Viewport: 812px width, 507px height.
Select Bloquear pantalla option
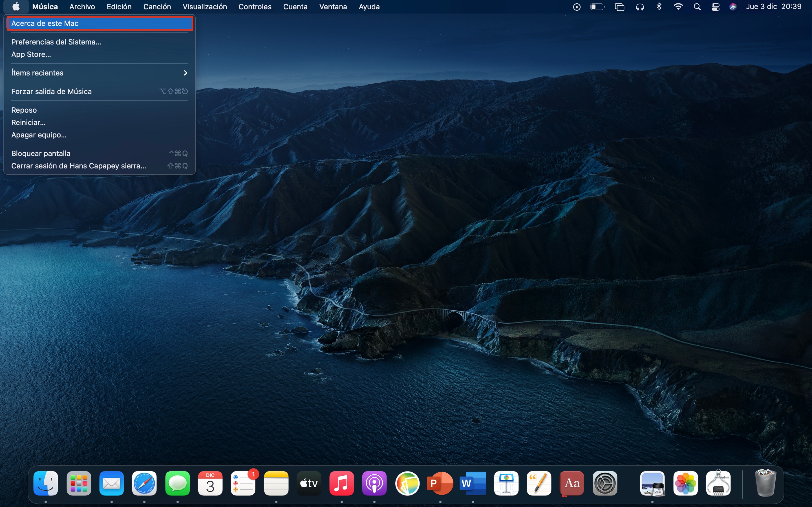pos(41,154)
